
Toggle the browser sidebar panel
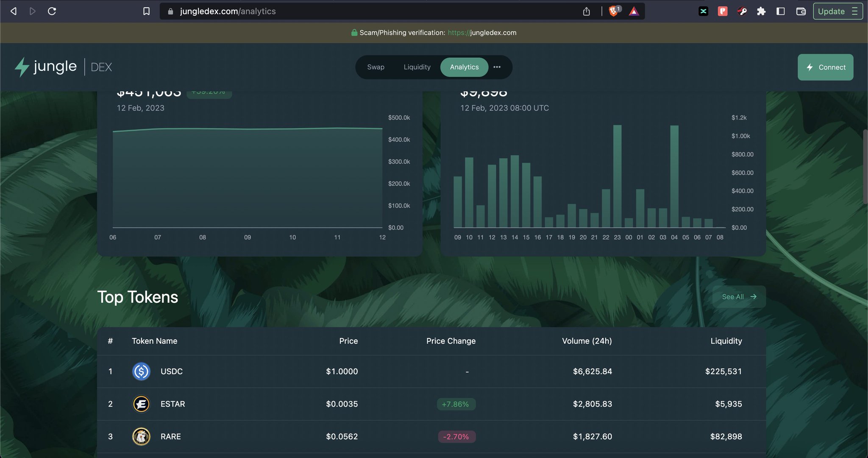pyautogui.click(x=780, y=11)
